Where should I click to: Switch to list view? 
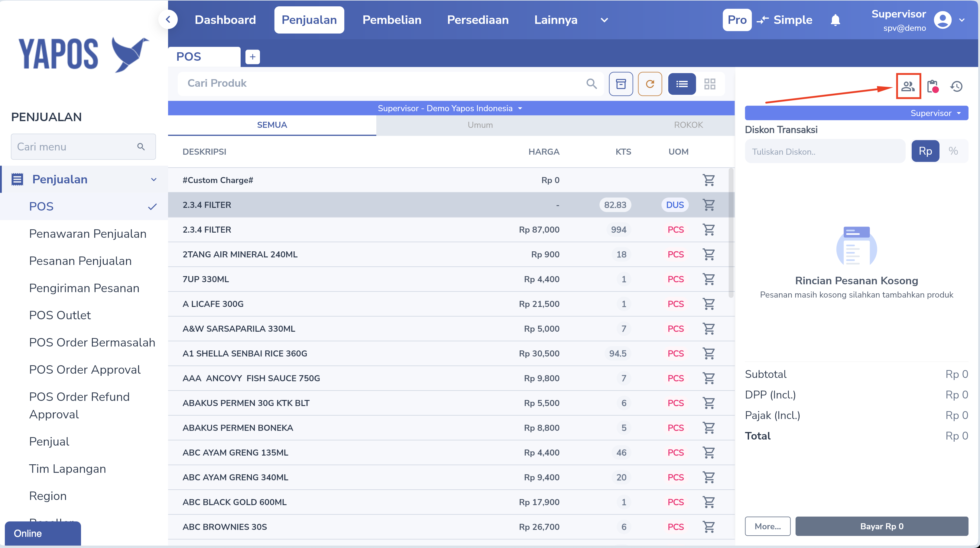[682, 84]
